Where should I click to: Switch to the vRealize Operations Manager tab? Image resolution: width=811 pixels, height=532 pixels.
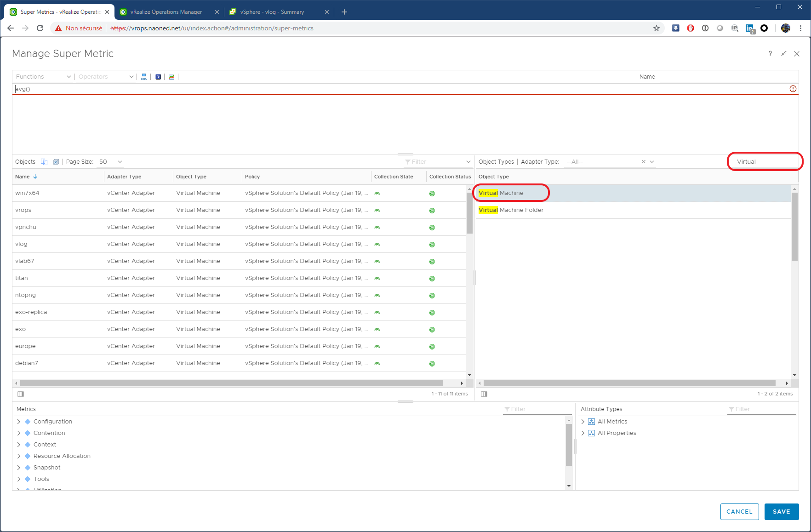tap(166, 12)
